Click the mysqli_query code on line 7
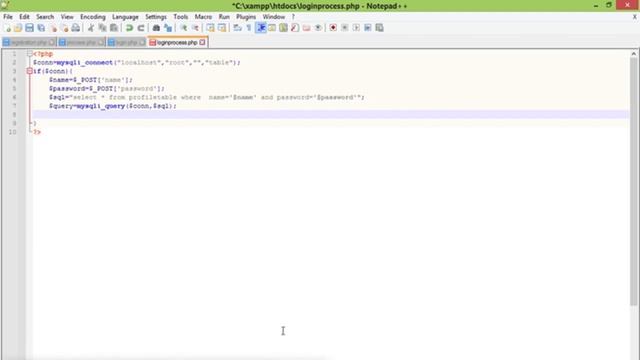 (x=101, y=106)
